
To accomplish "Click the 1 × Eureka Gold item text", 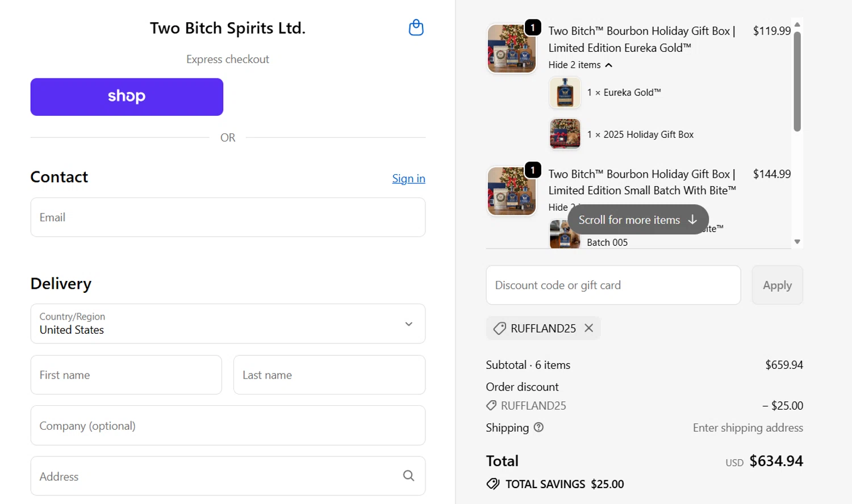I will [x=624, y=93].
